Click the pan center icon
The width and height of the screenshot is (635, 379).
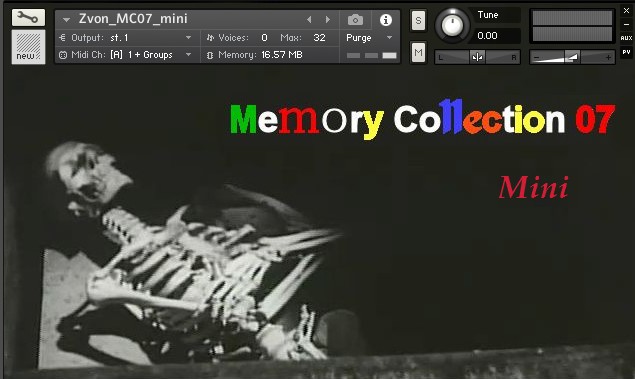coord(477,57)
